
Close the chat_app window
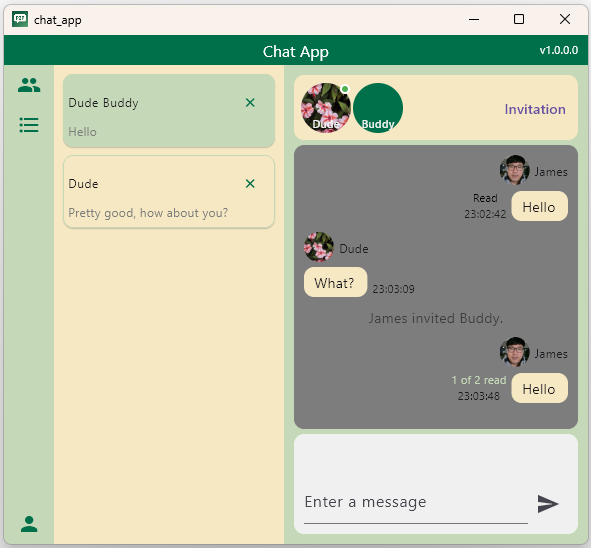565,19
